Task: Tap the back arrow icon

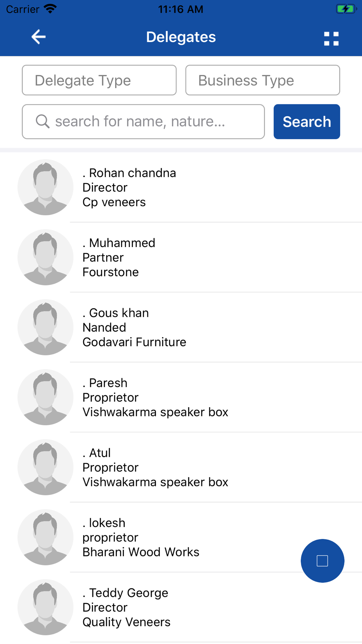Action: (38, 37)
